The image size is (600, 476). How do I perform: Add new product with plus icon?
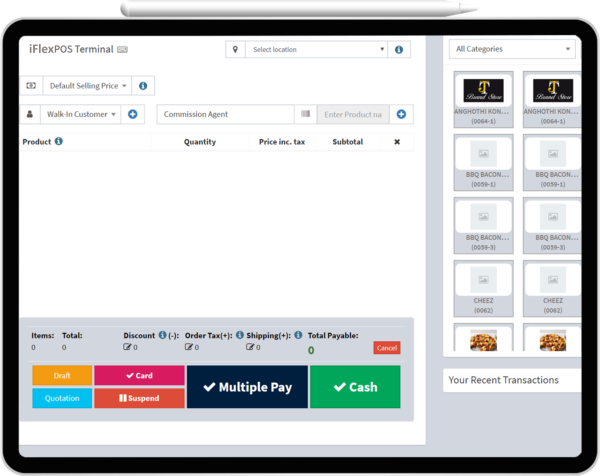click(x=401, y=114)
